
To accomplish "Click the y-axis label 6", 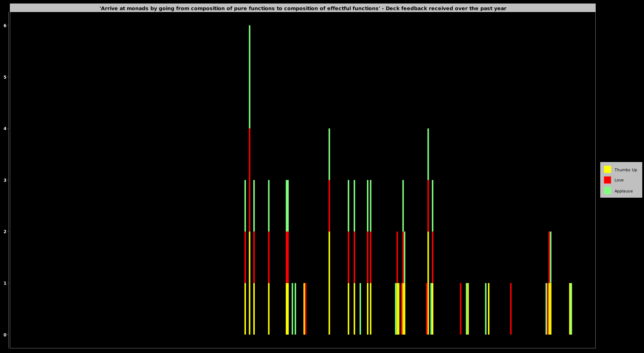I will pyautogui.click(x=5, y=25).
